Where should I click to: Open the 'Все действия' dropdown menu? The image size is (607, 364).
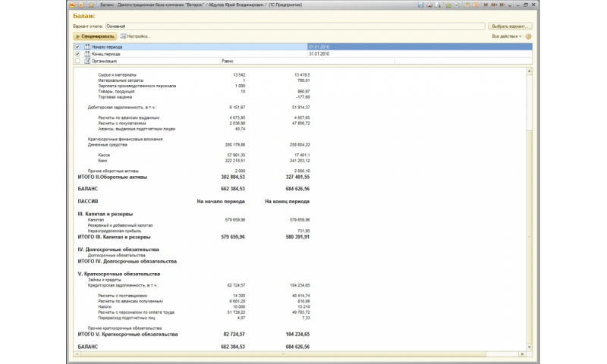(506, 36)
